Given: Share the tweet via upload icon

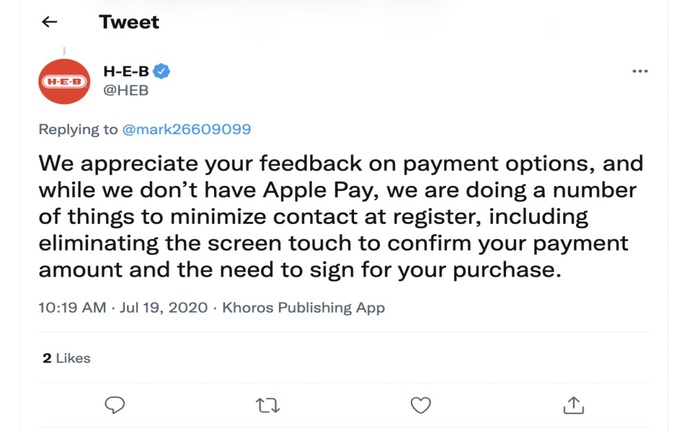Looking at the screenshot, I should click(574, 405).
